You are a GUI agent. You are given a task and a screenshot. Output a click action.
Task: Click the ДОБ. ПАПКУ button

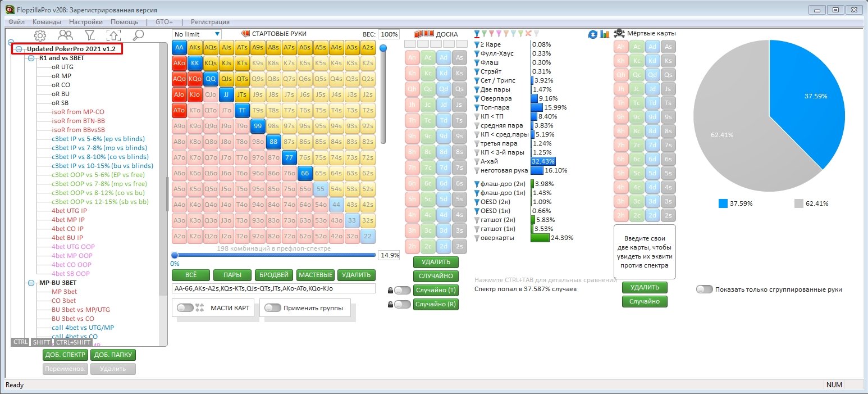[113, 355]
